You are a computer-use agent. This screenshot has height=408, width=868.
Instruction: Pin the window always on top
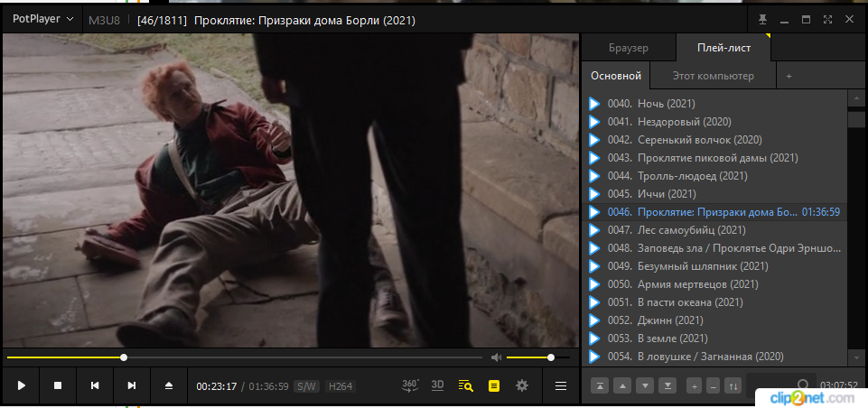point(763,19)
